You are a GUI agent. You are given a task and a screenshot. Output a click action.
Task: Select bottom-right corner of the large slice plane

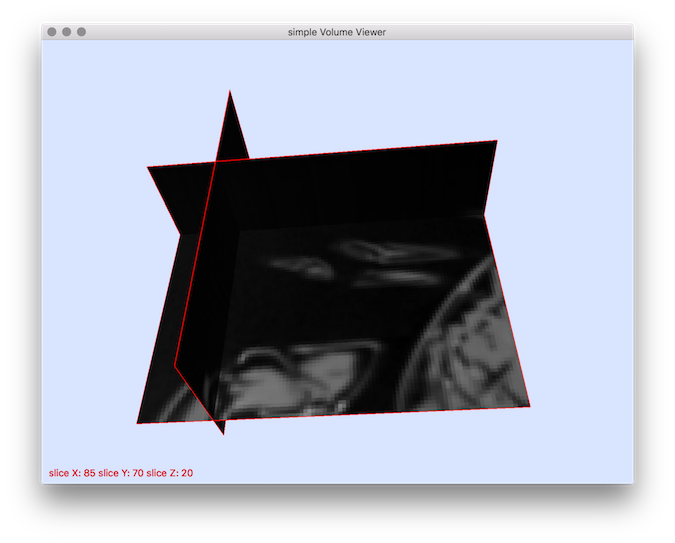[529, 406]
